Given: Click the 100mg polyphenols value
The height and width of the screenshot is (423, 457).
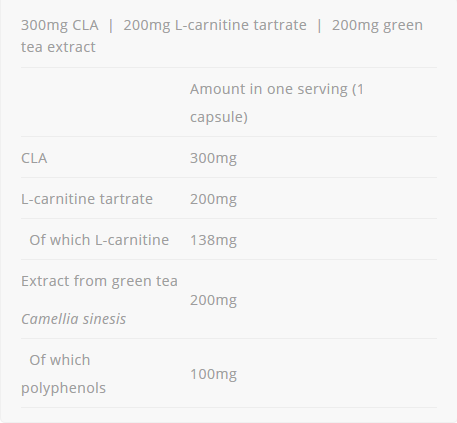Looking at the screenshot, I should (x=213, y=374).
